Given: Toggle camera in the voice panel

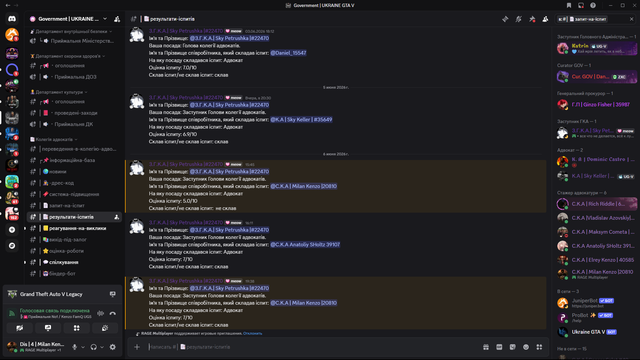Looking at the screenshot, I should tap(20, 328).
